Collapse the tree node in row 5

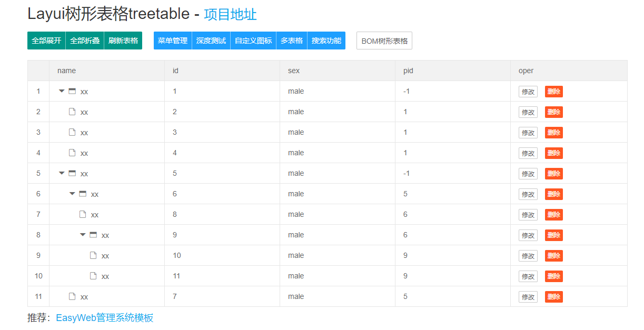tap(62, 173)
